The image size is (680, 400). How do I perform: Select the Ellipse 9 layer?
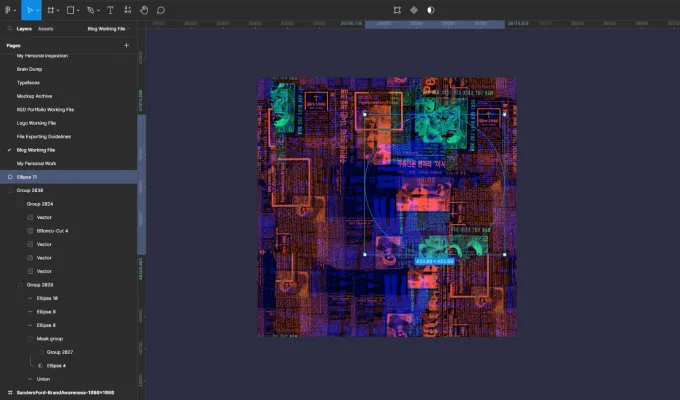[x=46, y=311]
